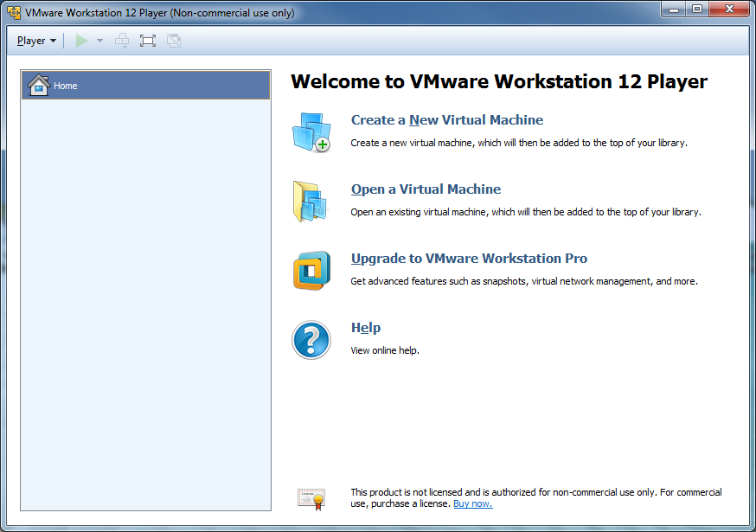Enter full screen mode from the toolbar
This screenshot has width=756, height=532.
(148, 41)
